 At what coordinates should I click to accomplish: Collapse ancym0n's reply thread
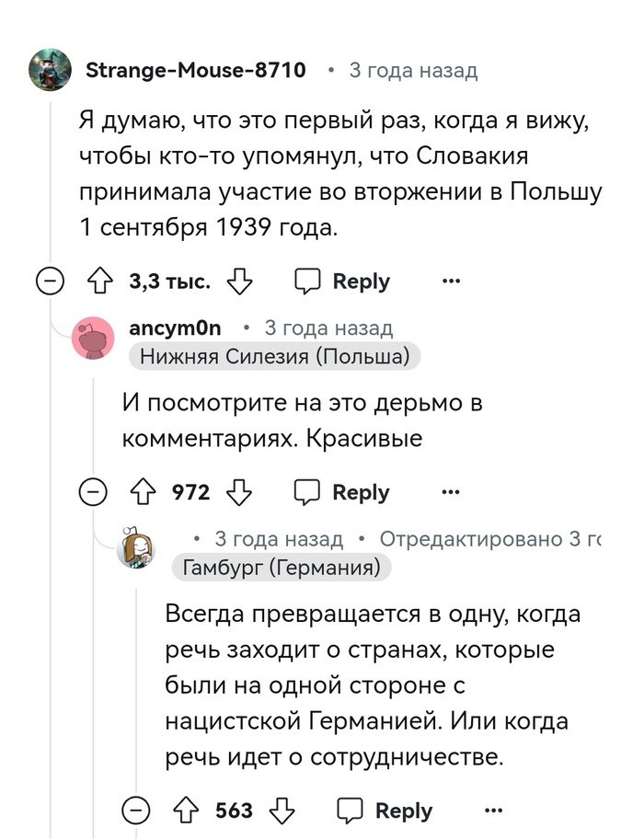pos(93,493)
